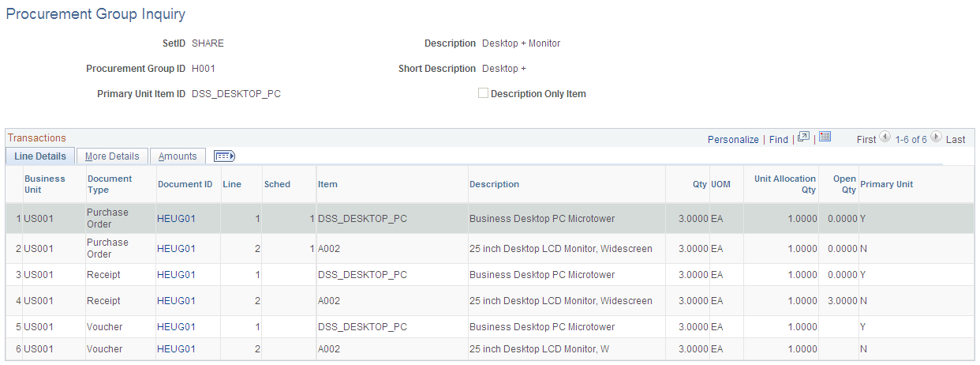Open HEUG01 document in row 6 Voucher

176,349
